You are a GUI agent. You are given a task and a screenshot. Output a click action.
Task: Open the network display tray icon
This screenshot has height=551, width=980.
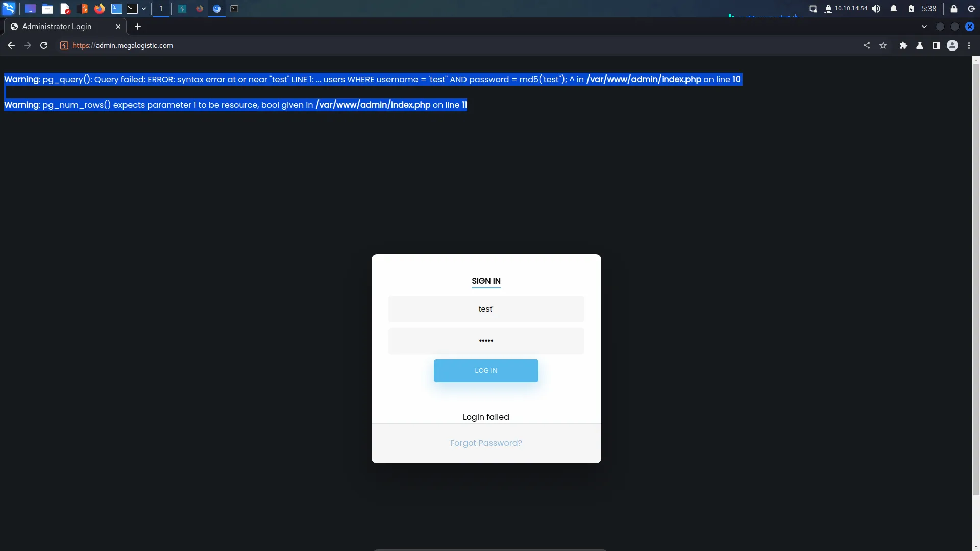point(813,9)
